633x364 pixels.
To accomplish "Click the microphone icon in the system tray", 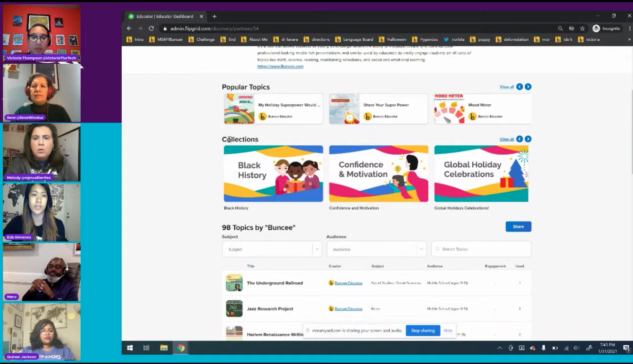I will [544, 348].
